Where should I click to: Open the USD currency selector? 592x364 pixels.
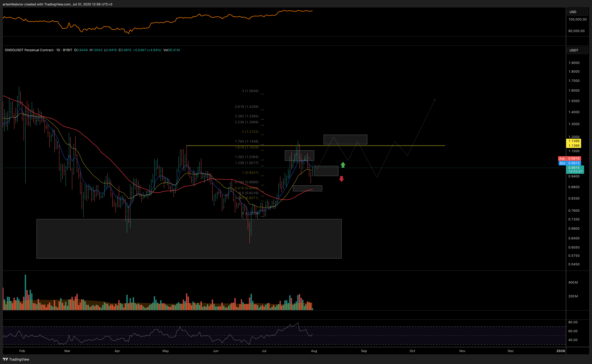[x=577, y=12]
